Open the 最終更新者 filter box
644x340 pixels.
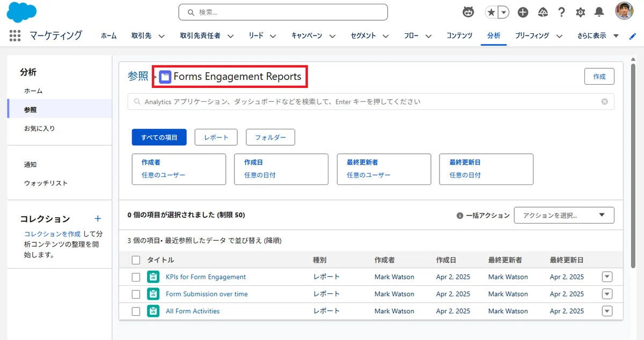pos(384,169)
